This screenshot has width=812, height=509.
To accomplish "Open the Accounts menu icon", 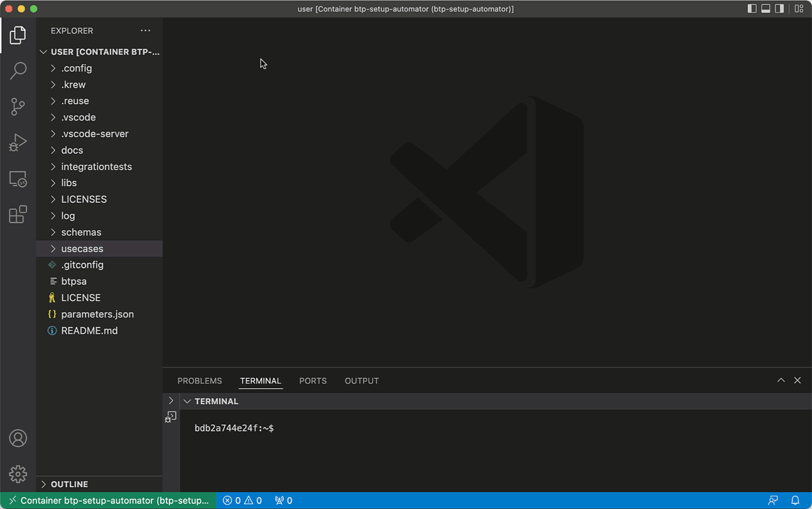I will pyautogui.click(x=18, y=438).
